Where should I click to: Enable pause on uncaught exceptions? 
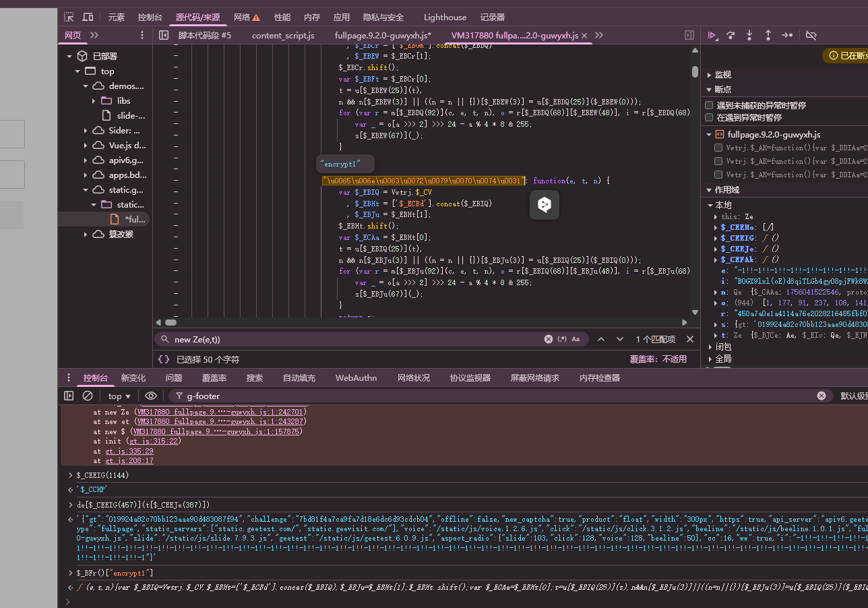[709, 105]
